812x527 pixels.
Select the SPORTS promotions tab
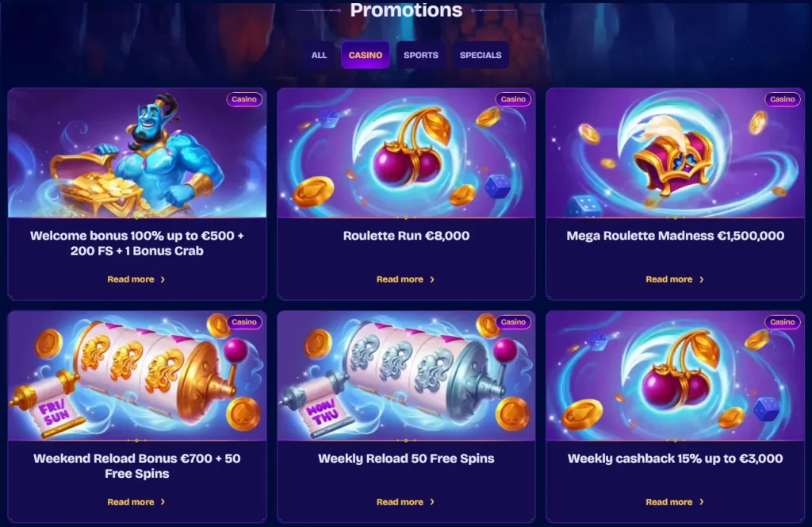click(421, 55)
